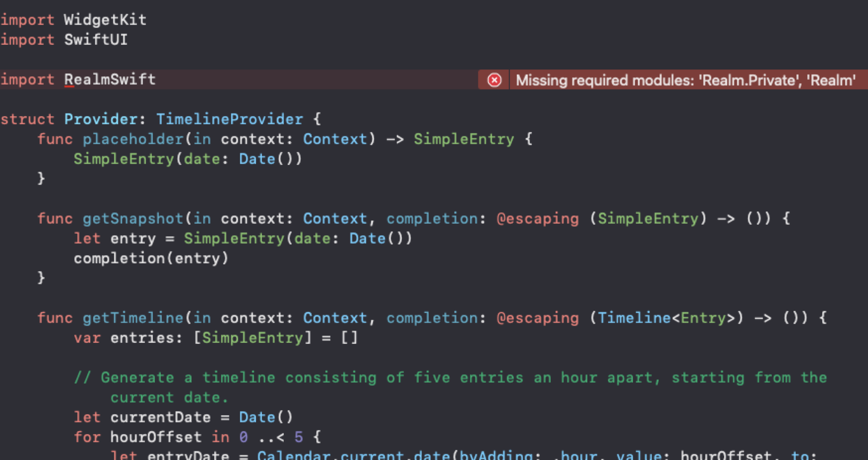The image size is (868, 460).
Task: Click the getTimeline function name
Action: pos(133,318)
